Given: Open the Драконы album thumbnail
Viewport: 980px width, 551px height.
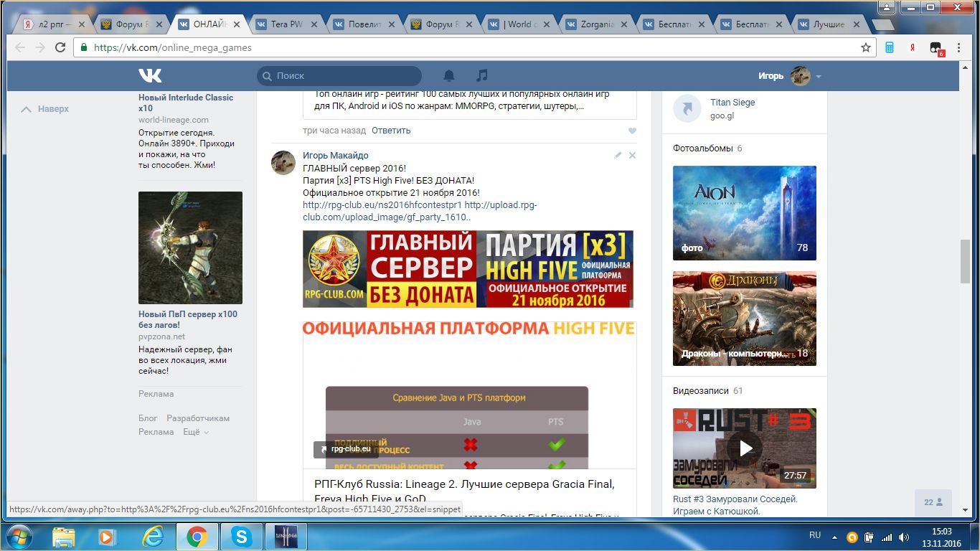Looking at the screenshot, I should click(744, 319).
